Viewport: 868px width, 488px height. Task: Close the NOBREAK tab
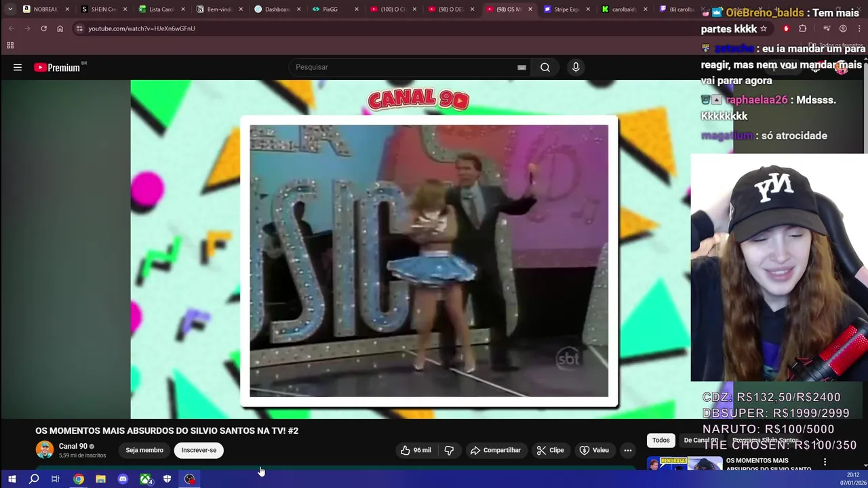click(67, 9)
